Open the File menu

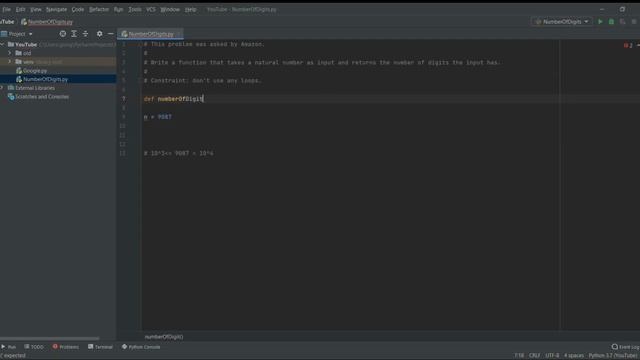point(7,9)
